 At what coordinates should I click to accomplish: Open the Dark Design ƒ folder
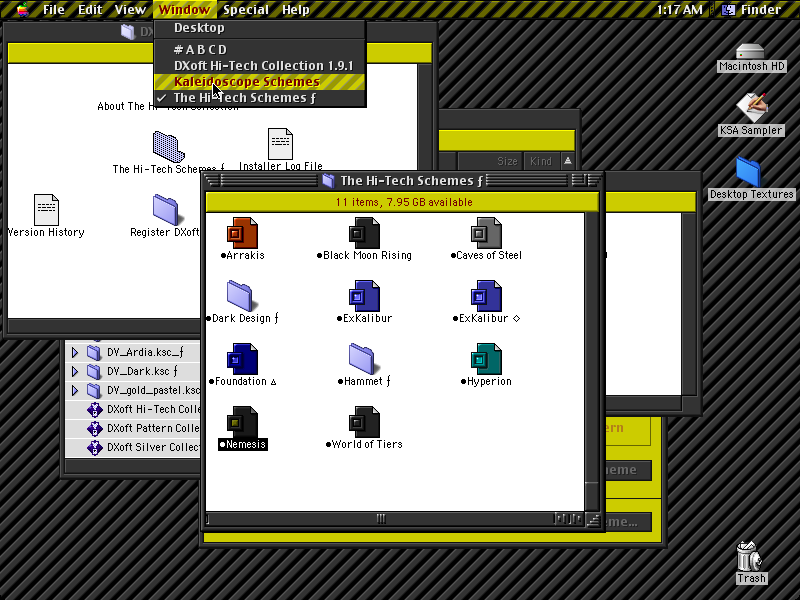(240, 295)
